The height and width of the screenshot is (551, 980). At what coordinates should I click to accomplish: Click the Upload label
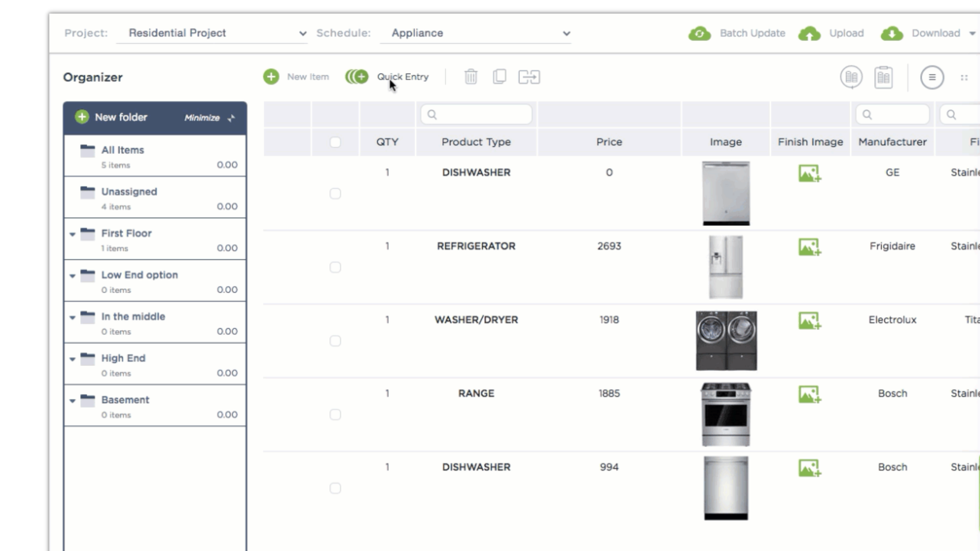point(847,33)
